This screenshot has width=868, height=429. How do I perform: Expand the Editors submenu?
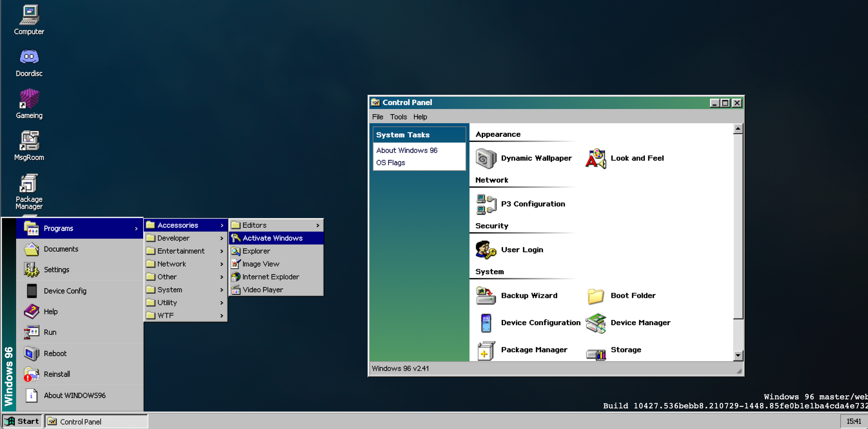[x=276, y=225]
